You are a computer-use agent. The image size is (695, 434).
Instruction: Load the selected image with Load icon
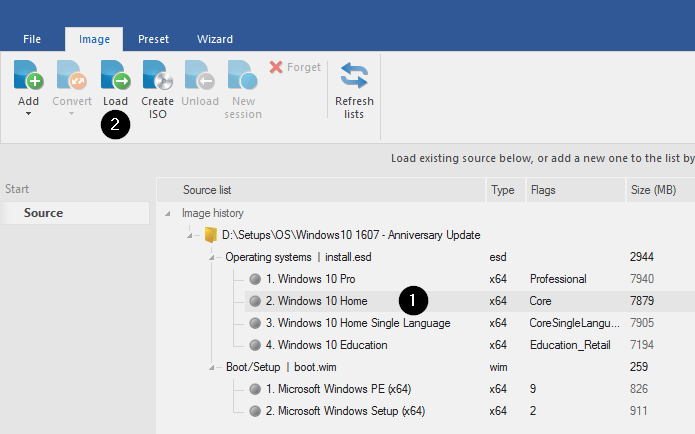click(115, 75)
